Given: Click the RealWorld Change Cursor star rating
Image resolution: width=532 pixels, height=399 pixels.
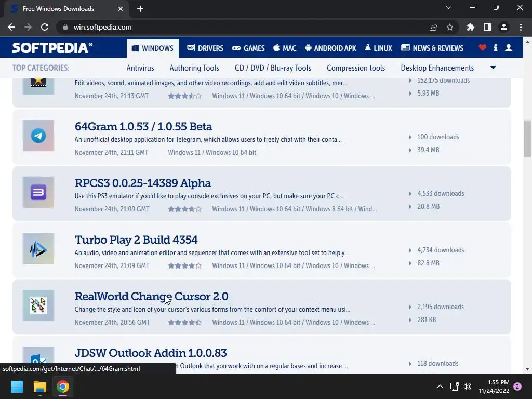Looking at the screenshot, I should pos(185,323).
